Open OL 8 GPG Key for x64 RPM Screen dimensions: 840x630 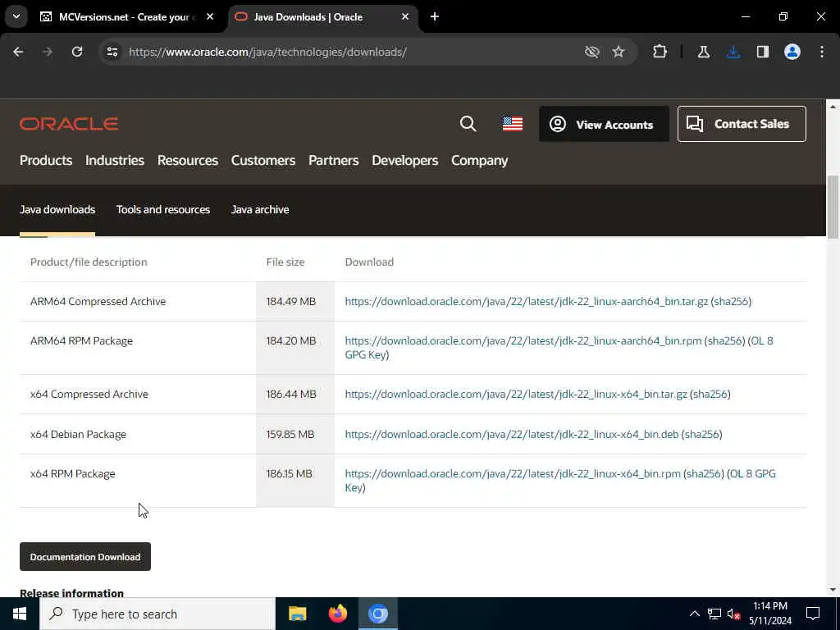(x=753, y=473)
